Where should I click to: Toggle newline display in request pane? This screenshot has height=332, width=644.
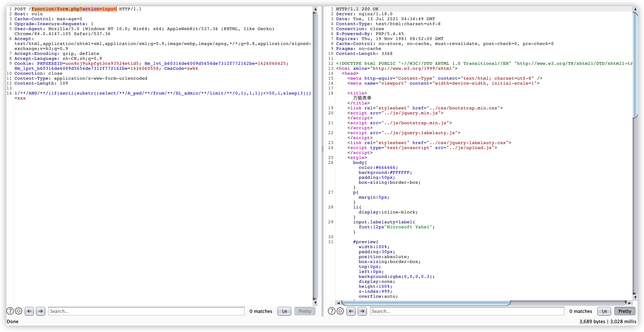tap(284, 311)
